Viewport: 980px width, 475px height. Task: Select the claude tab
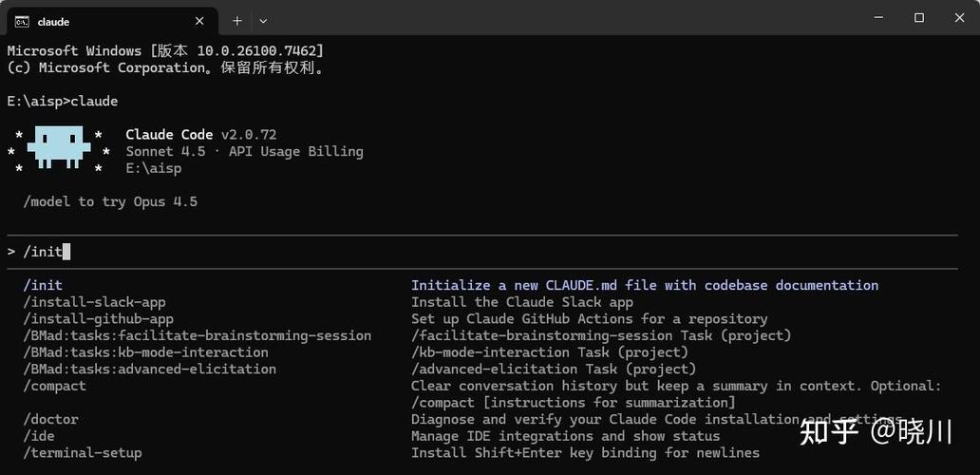point(112,21)
